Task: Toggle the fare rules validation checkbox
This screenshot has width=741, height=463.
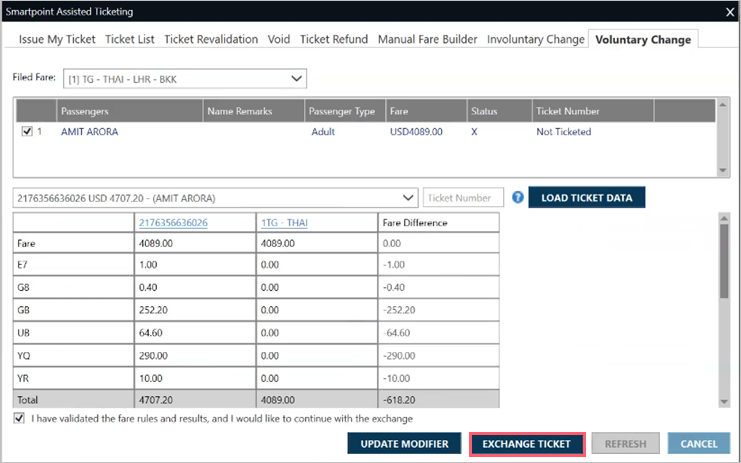Action: [21, 419]
